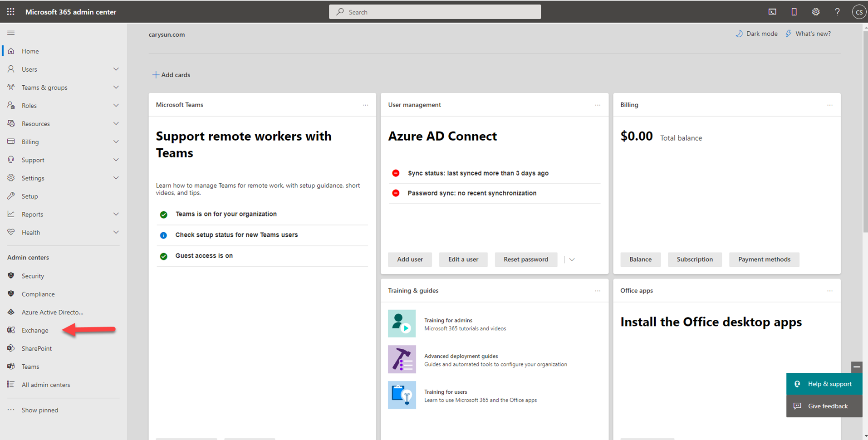Expand the Settings nav chevron
Image resolution: width=868 pixels, height=440 pixels.
coord(116,178)
